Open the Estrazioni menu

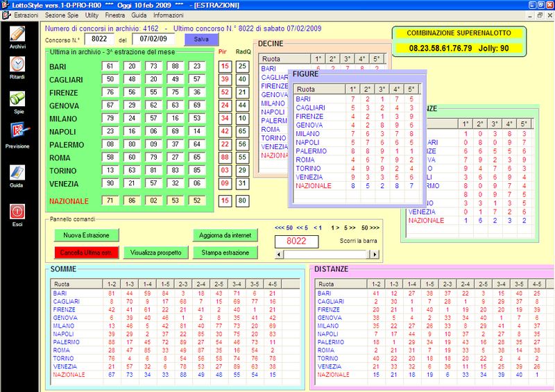(26, 15)
